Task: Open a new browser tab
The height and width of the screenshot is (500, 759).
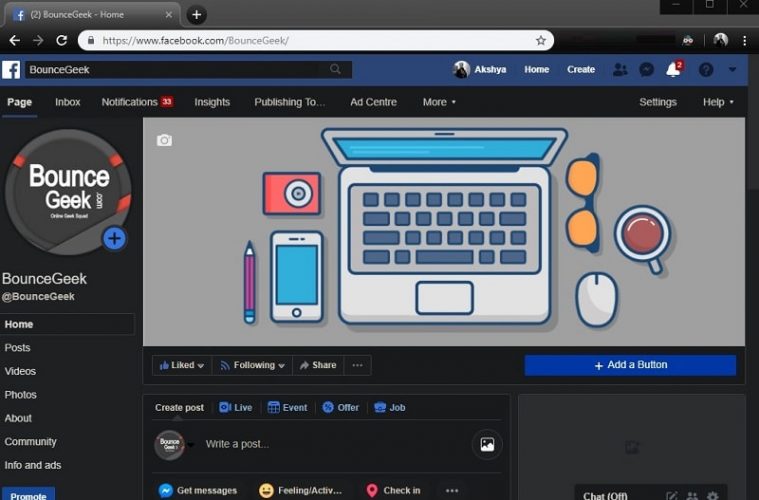Action: [x=197, y=15]
